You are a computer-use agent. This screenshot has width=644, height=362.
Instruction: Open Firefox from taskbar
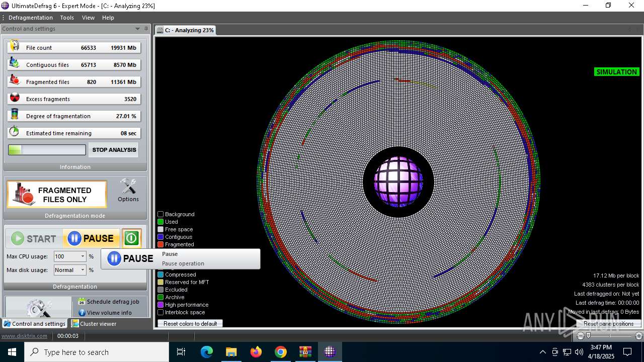point(256,352)
